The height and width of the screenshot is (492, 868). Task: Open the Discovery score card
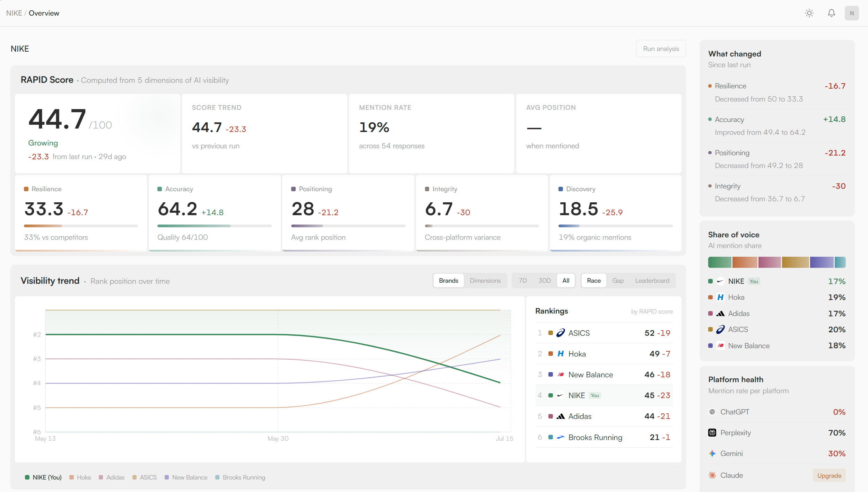(x=615, y=213)
